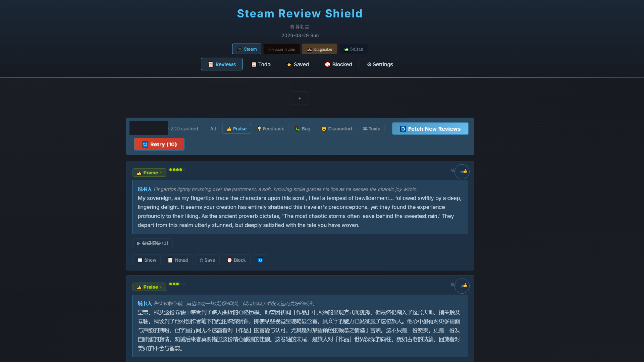Toggle the Toxic filter chip
Image resolution: width=644 pixels, height=362 pixels.
pos(371,129)
